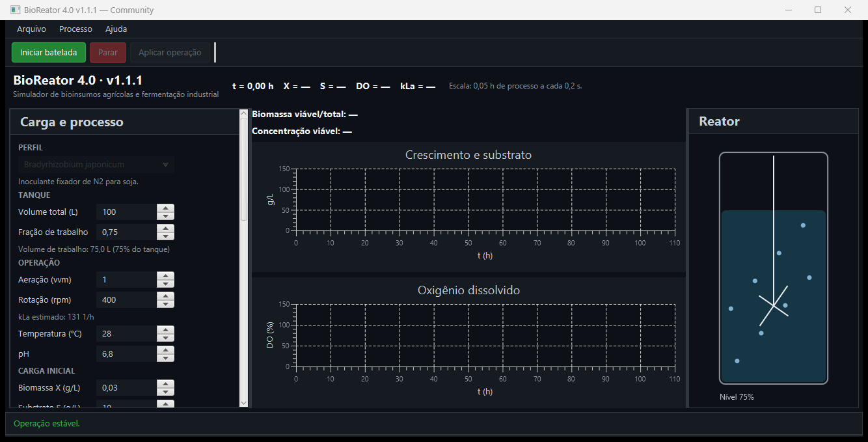Increase Volume total with up arrow
Viewport: 868px width, 442px height.
[166, 208]
